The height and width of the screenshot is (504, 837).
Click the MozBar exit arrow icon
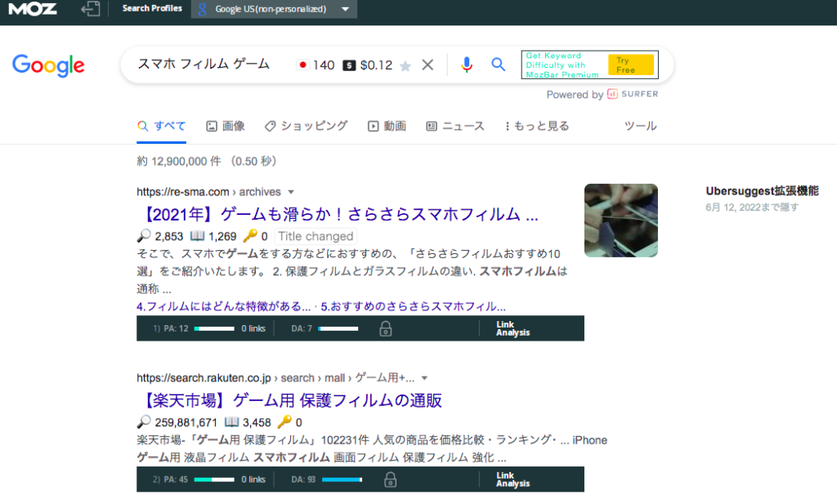tap(91, 8)
